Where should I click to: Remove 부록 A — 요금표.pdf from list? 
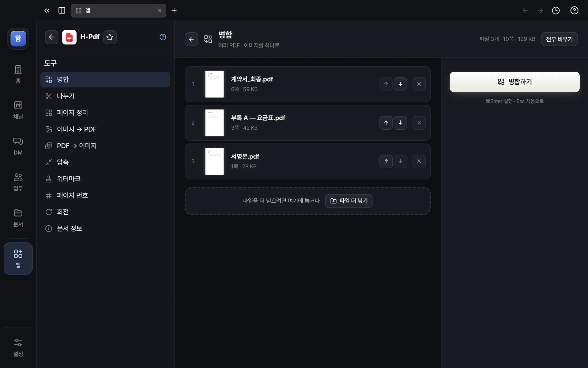click(x=419, y=123)
